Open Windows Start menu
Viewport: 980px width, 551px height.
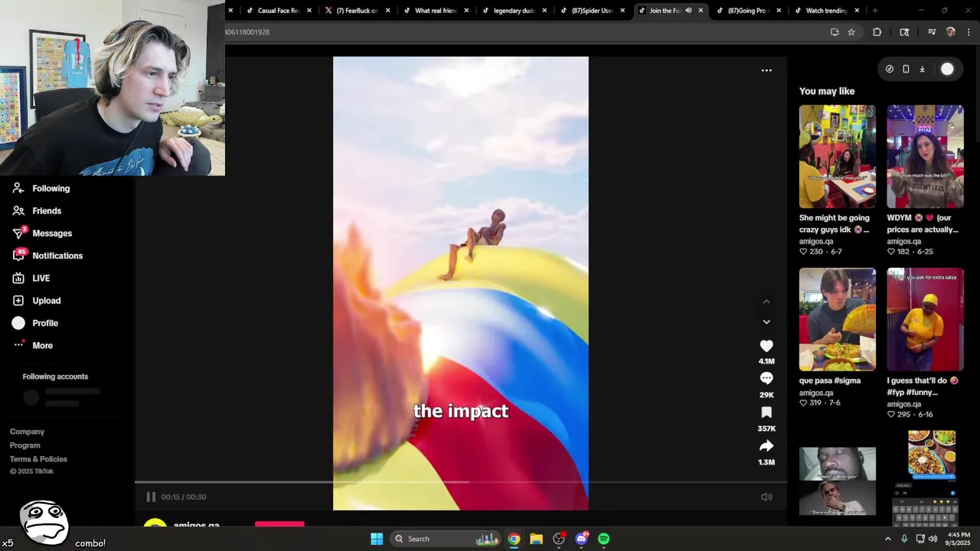[377, 539]
